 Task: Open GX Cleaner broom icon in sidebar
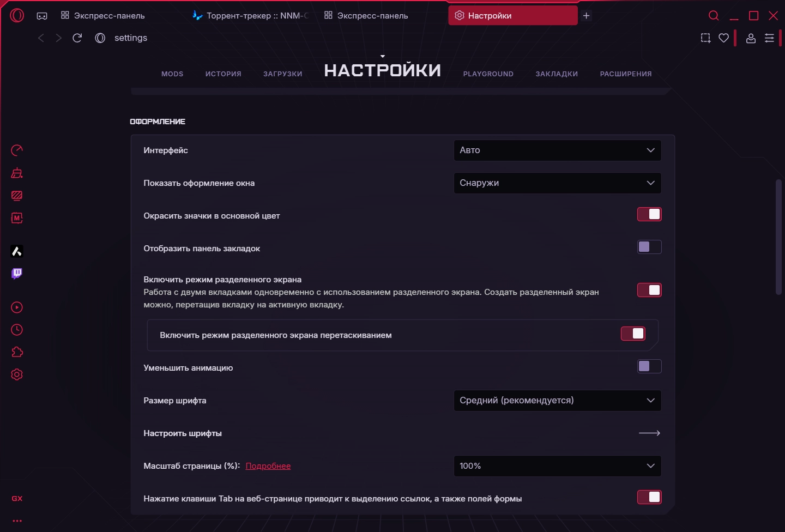coord(17,173)
